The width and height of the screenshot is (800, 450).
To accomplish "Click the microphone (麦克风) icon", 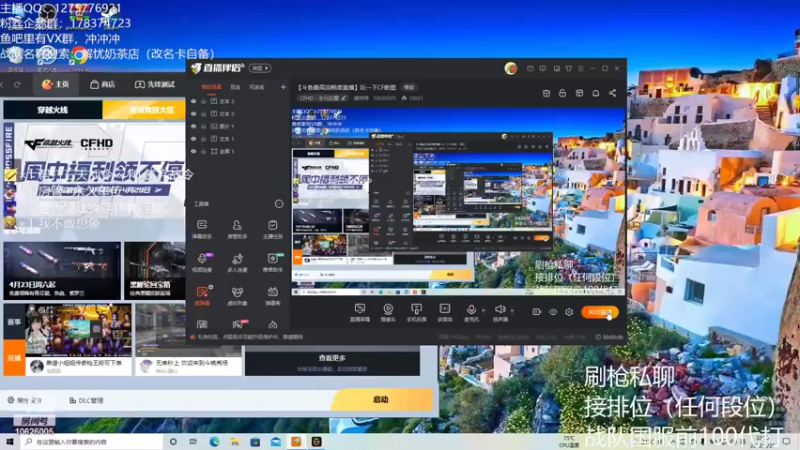I will click(471, 312).
